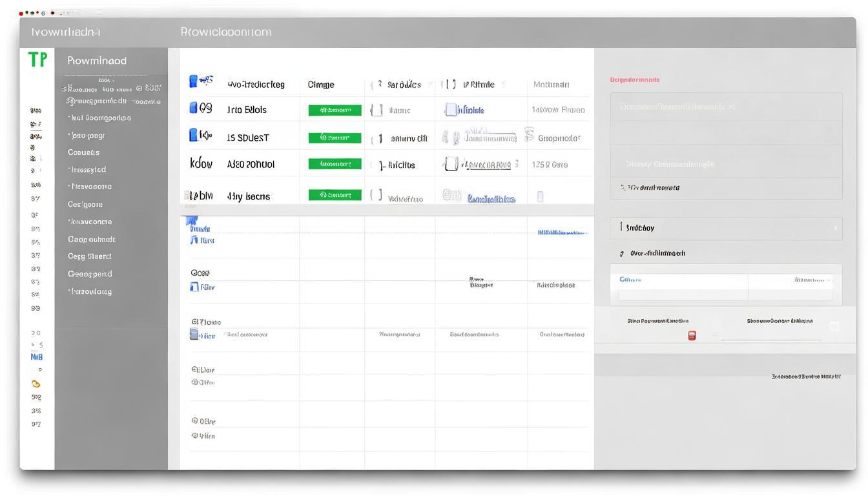Click the green TP logo icon
The height and width of the screenshot is (496, 868).
[37, 60]
